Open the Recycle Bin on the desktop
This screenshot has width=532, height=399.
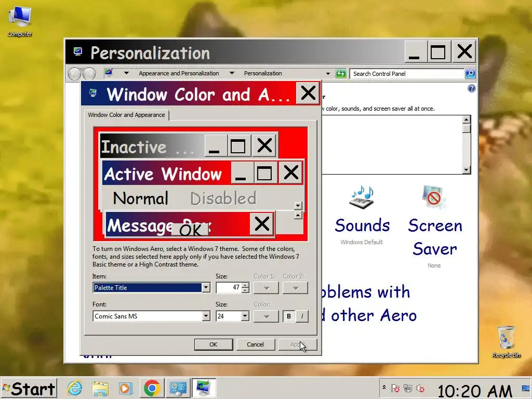click(x=506, y=342)
